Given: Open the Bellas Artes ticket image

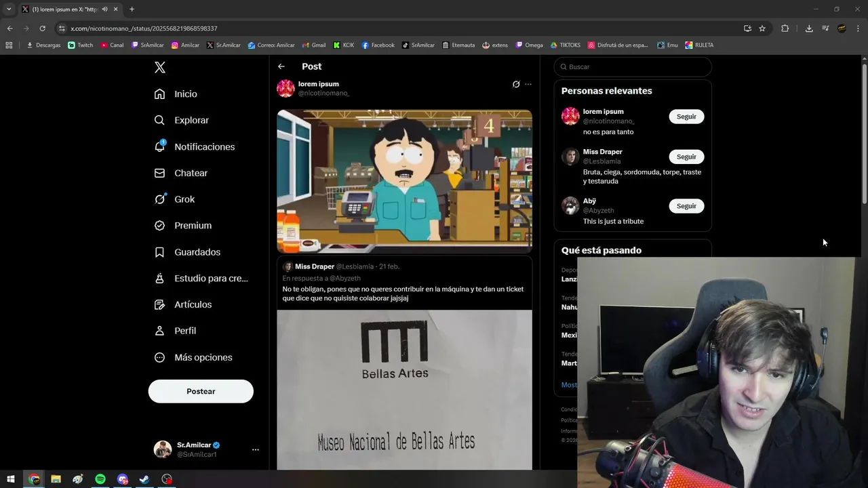Looking at the screenshot, I should [404, 390].
